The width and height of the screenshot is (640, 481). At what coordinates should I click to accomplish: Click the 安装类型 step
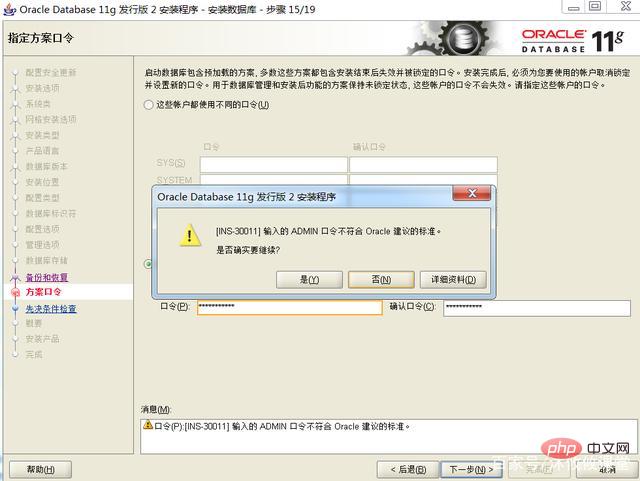pos(42,135)
